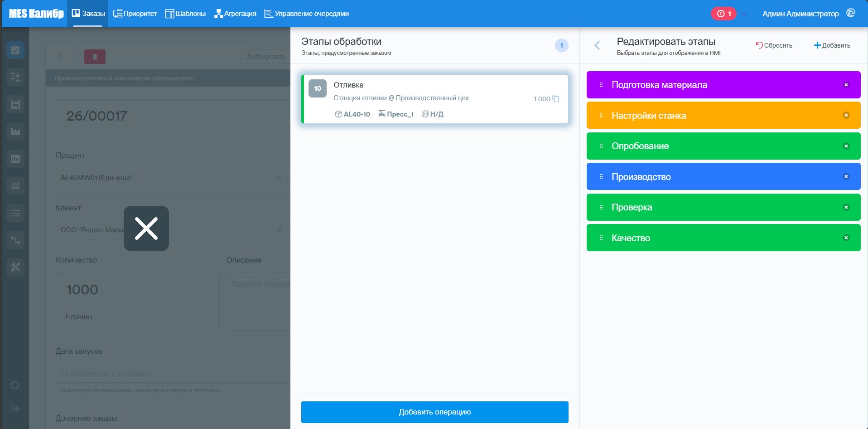Click the number 10 operation badge

click(x=318, y=88)
